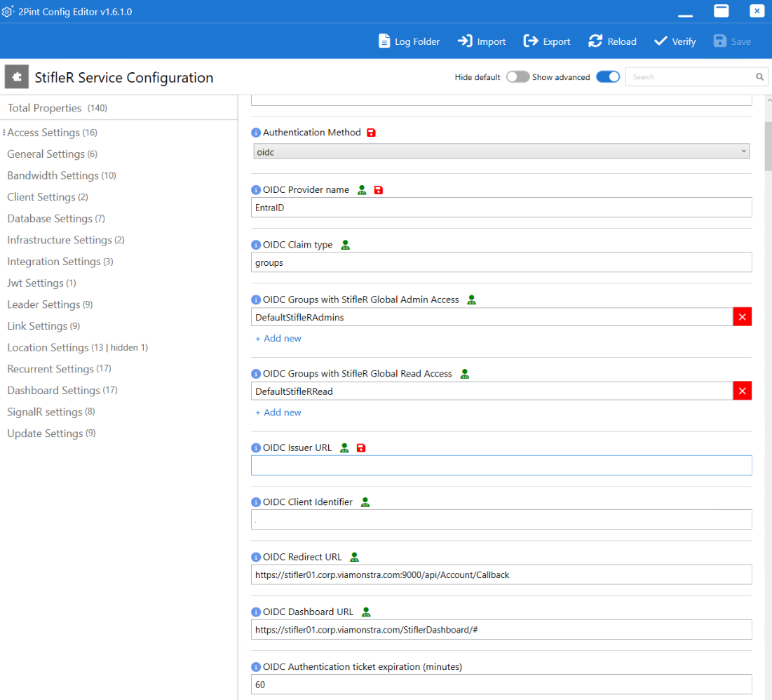Toggle the Hide default switch
772x700 pixels.
517,77
